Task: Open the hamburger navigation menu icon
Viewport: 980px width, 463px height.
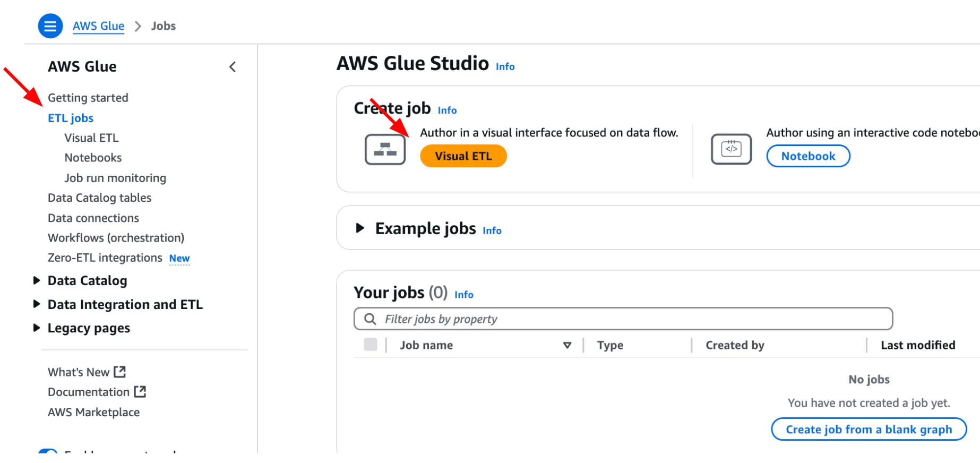Action: (50, 26)
